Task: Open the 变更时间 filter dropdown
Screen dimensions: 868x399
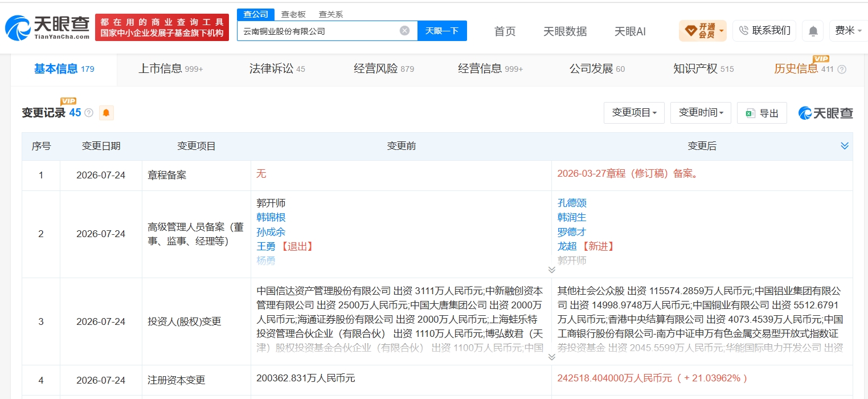Action: [701, 113]
